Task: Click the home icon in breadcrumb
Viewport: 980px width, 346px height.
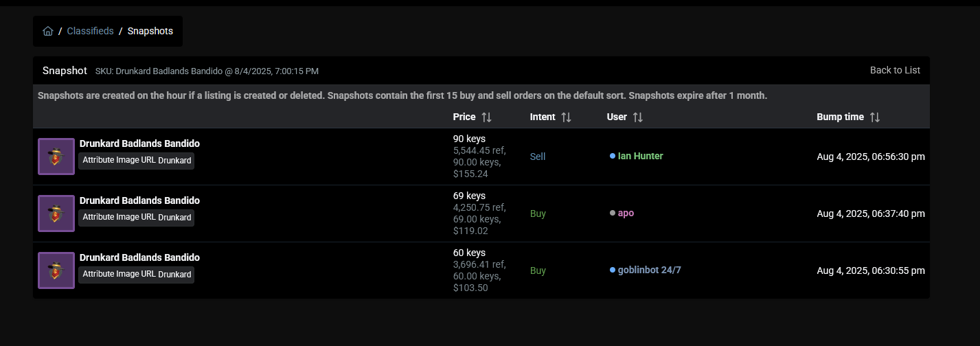Action: point(48,31)
